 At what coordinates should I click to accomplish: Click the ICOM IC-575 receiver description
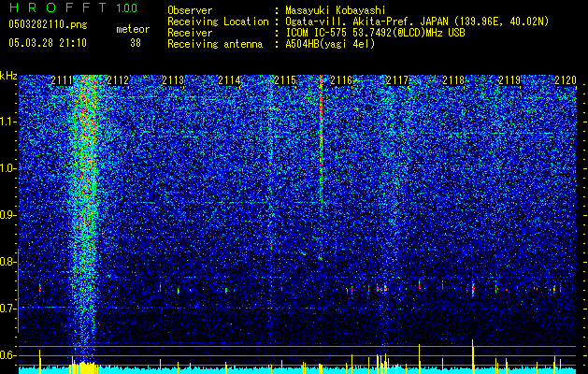pyautogui.click(x=375, y=33)
